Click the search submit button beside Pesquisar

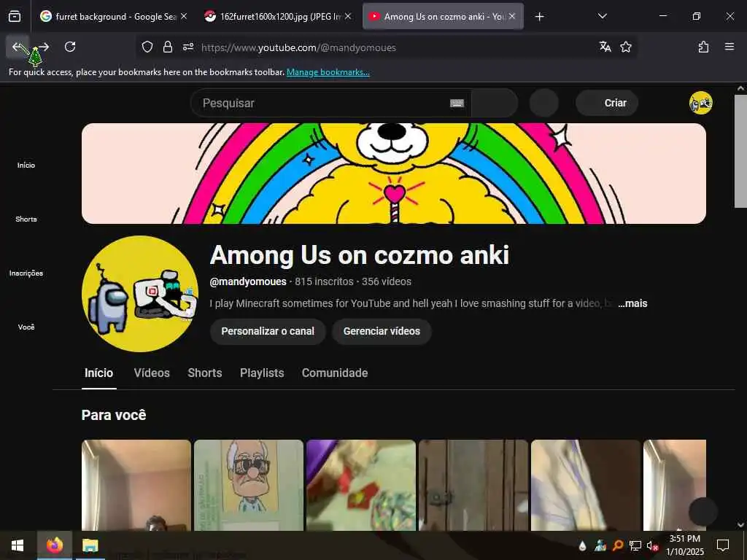[494, 104]
